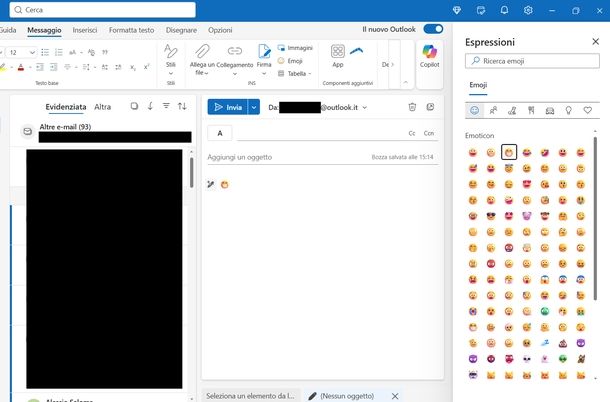Discard draft with trash icon
This screenshot has height=402, width=610.
click(412, 107)
